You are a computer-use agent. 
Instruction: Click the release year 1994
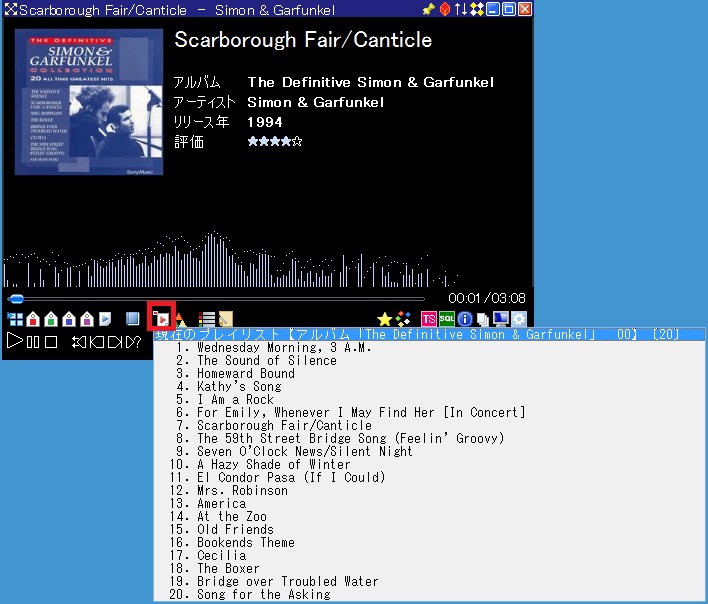click(x=265, y=122)
